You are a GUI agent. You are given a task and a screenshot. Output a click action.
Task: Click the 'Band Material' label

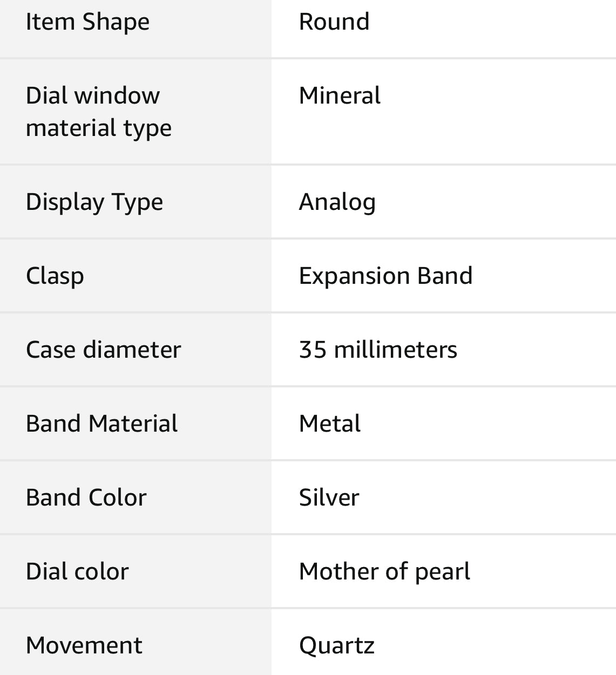(101, 424)
